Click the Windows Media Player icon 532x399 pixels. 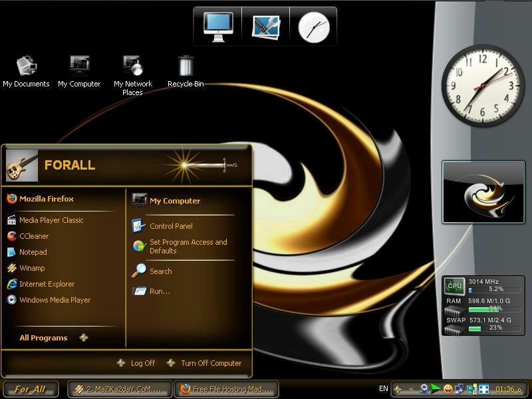(11, 300)
